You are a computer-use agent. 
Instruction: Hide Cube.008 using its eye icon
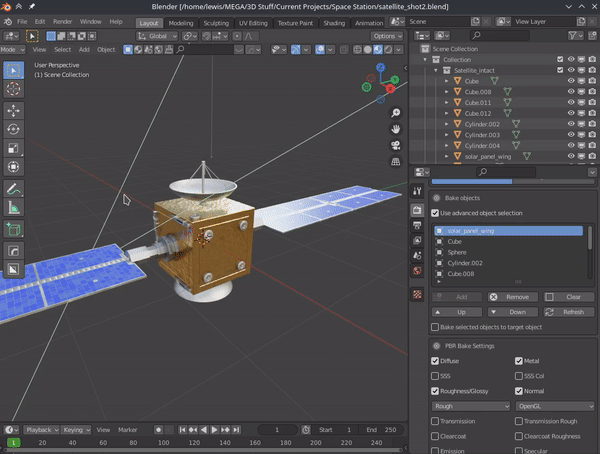click(570, 92)
